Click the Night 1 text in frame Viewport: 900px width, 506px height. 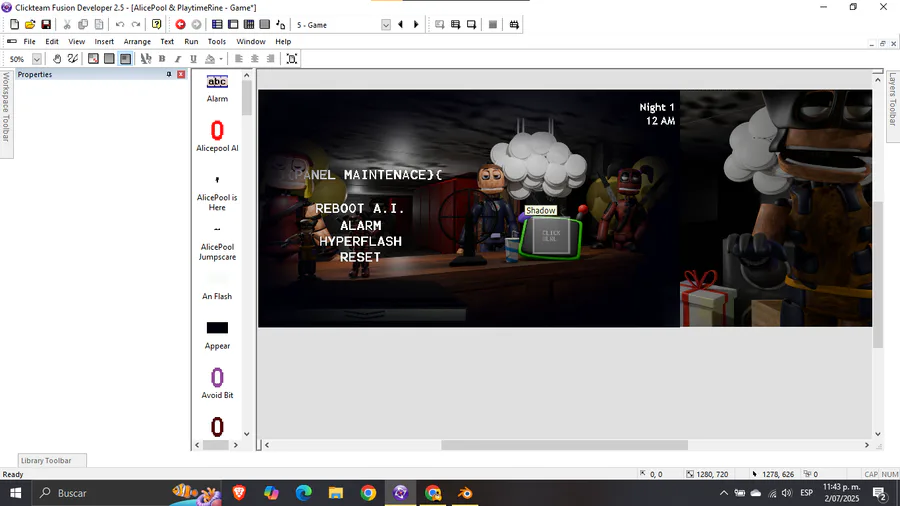[x=657, y=107]
